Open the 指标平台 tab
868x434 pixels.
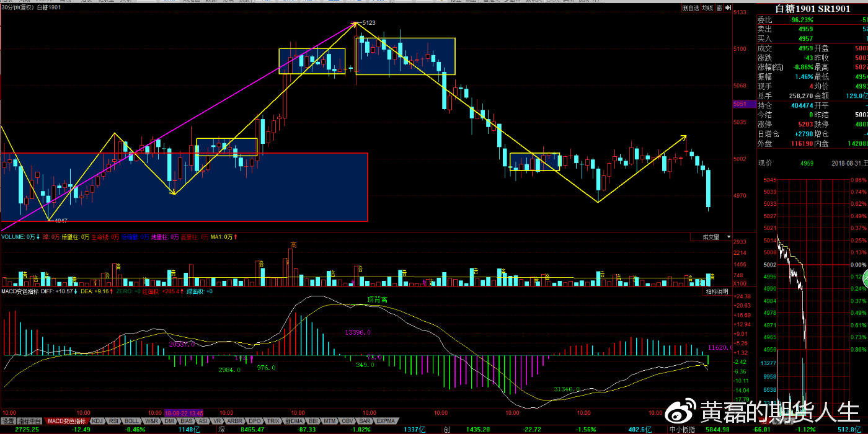point(29,421)
